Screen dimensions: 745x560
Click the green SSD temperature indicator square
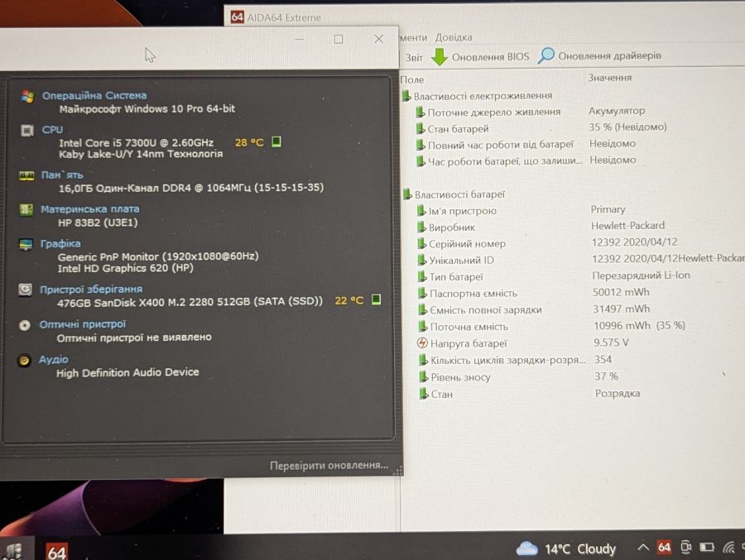point(376,299)
